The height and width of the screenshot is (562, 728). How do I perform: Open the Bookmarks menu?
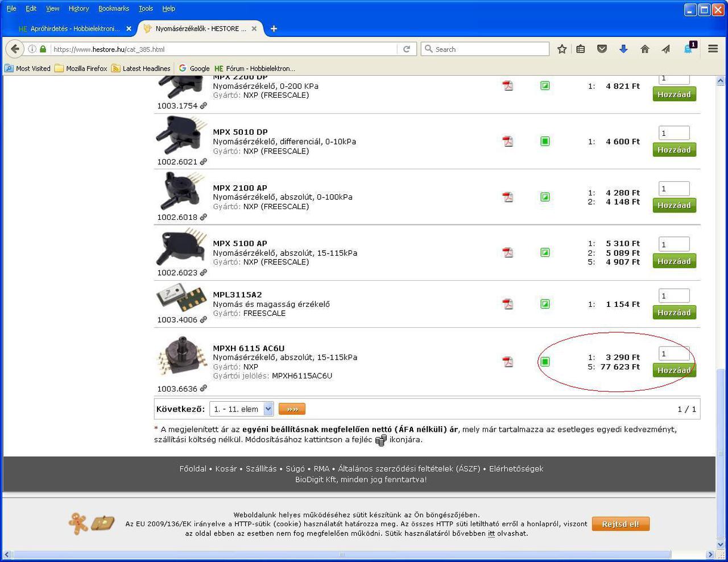pyautogui.click(x=114, y=9)
